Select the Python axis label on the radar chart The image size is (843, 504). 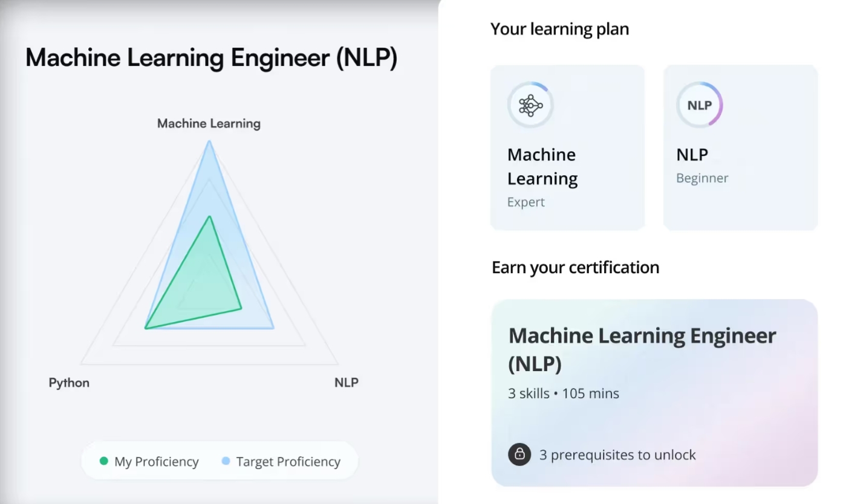(x=69, y=383)
